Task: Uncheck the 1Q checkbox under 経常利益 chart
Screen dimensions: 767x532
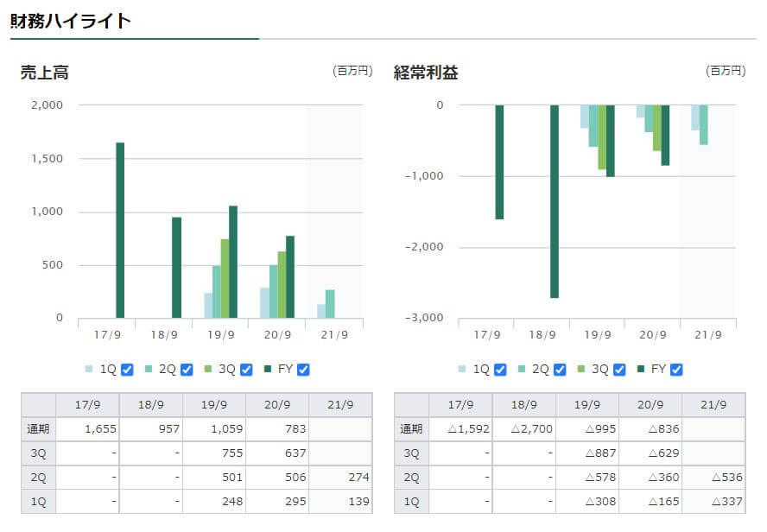Action: click(x=500, y=370)
